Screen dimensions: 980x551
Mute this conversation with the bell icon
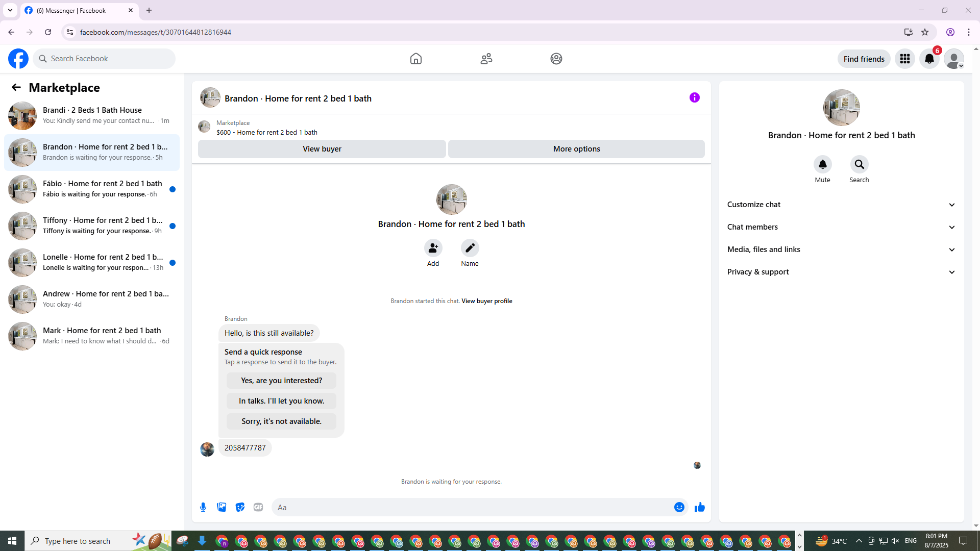click(x=823, y=164)
